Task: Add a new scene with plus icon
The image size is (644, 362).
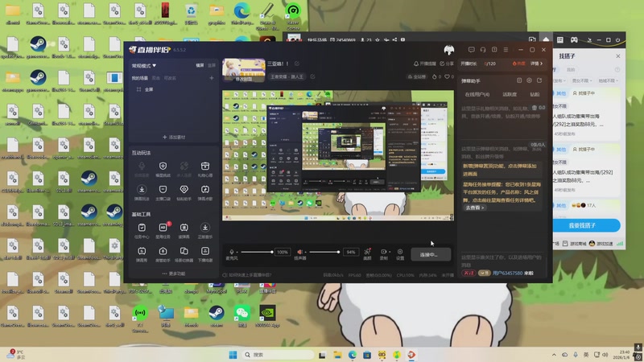Action: pos(212,78)
